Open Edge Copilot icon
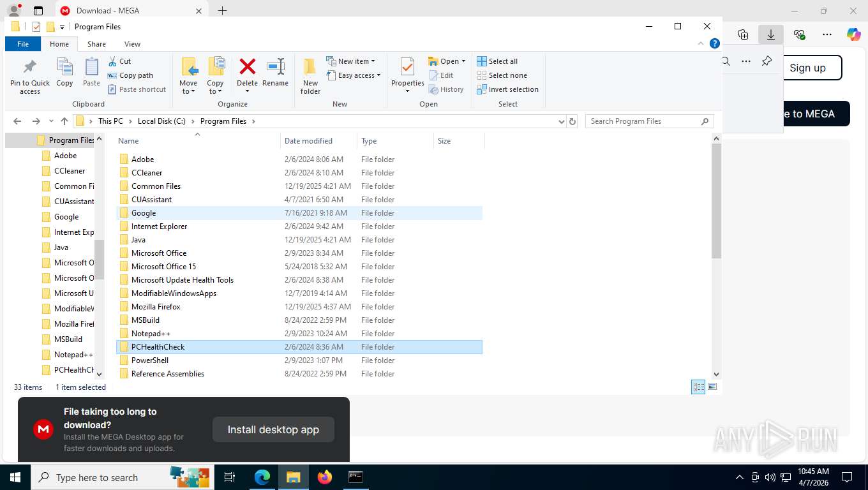868x490 pixels. click(x=853, y=34)
